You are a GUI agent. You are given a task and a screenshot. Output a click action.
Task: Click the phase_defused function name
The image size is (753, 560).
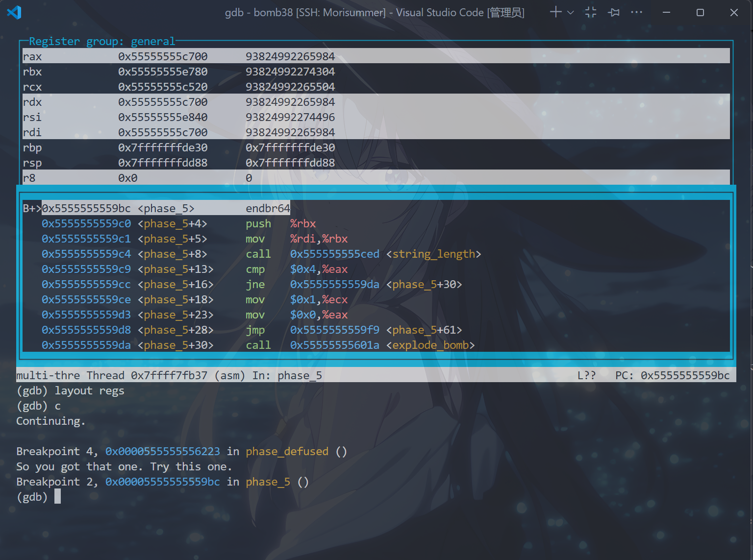pyautogui.click(x=287, y=451)
